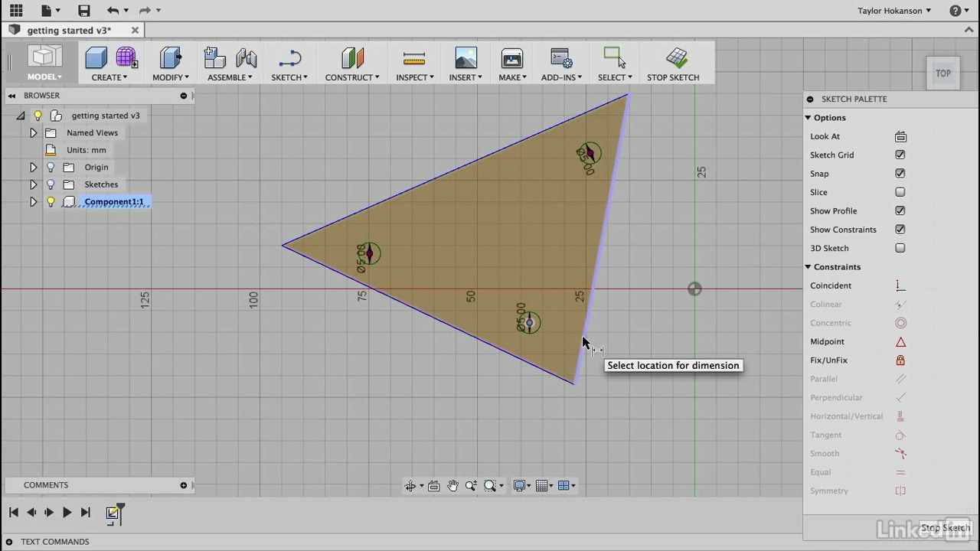Switch to the getting started v3 tab
Viewport: 980px width, 551px height.
69,31
